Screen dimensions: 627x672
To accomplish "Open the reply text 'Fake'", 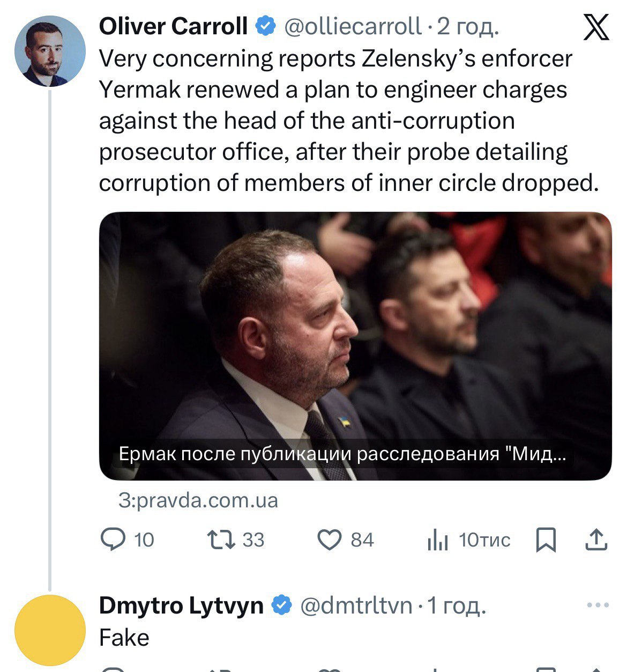I will [x=124, y=638].
